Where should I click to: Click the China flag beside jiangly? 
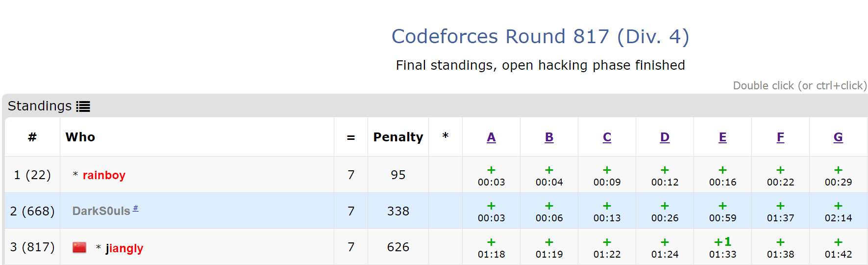tap(79, 247)
